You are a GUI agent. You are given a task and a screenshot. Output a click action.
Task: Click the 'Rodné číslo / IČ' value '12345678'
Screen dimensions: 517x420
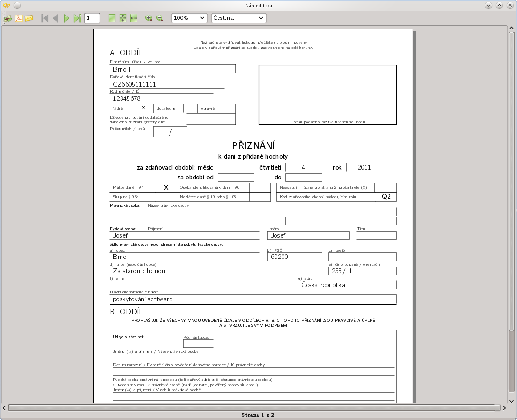(x=127, y=98)
